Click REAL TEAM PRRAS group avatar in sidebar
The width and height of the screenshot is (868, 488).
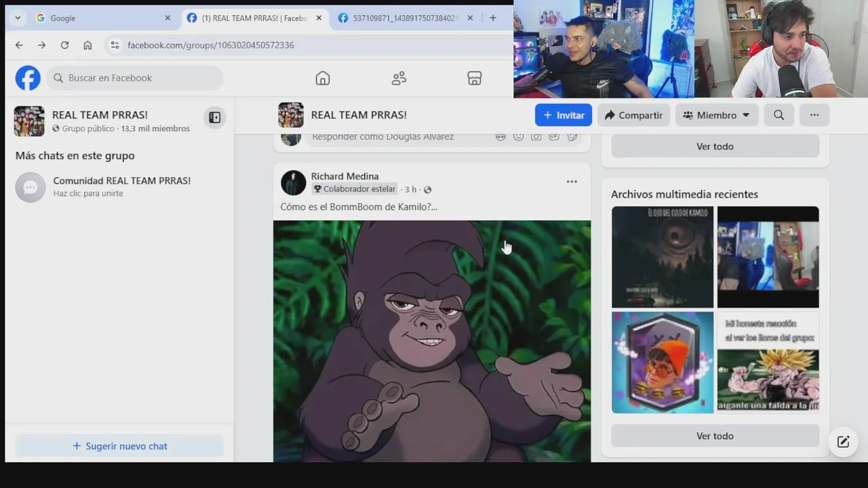click(x=29, y=121)
